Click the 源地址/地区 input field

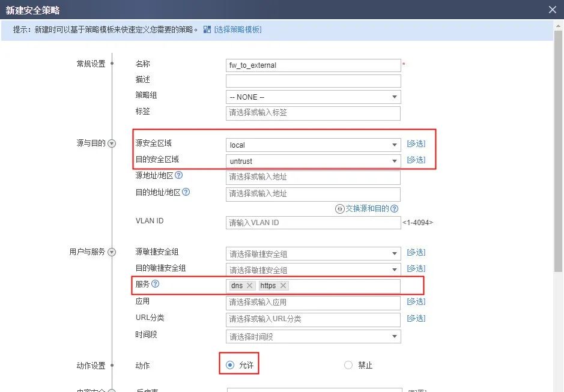[x=314, y=177]
